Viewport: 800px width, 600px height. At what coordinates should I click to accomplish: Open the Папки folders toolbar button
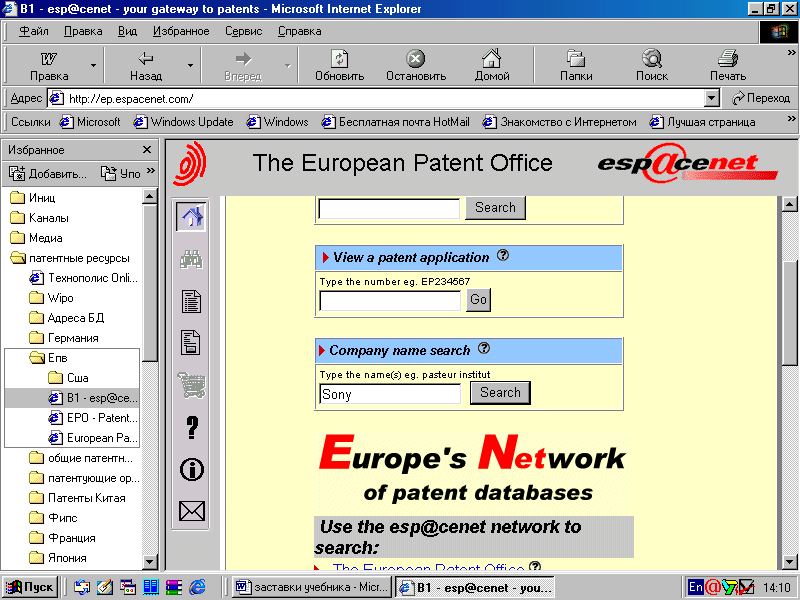tap(576, 65)
